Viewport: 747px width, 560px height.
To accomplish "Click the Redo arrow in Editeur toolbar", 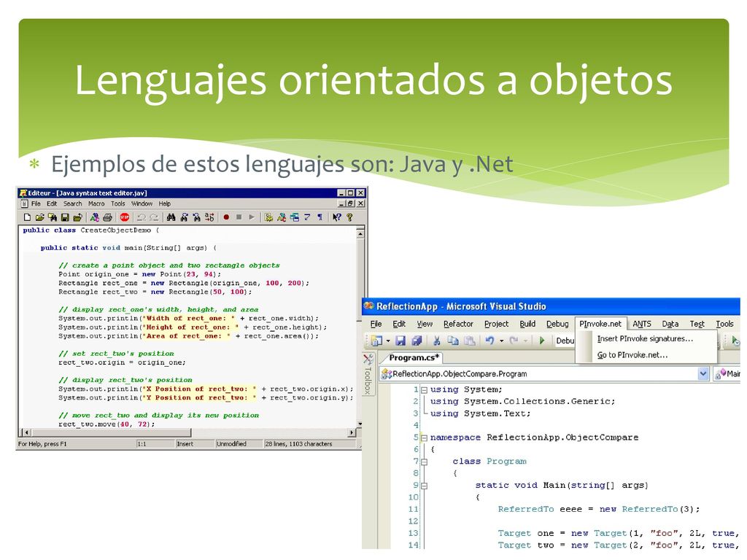I will [153, 217].
